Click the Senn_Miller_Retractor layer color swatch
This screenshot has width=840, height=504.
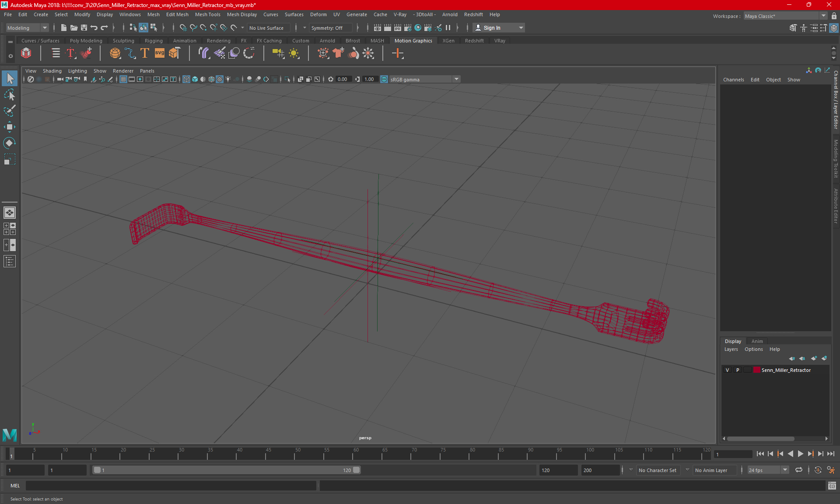[x=756, y=370]
